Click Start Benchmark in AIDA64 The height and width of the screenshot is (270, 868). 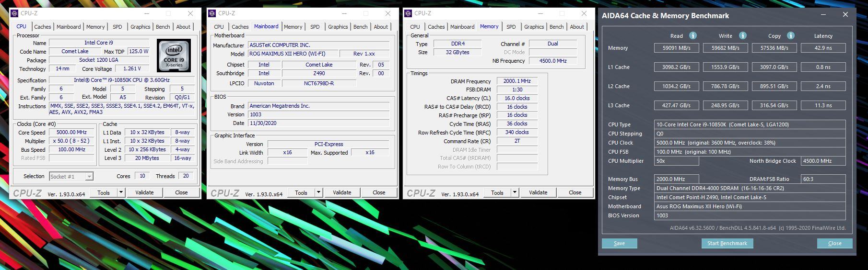tap(727, 243)
